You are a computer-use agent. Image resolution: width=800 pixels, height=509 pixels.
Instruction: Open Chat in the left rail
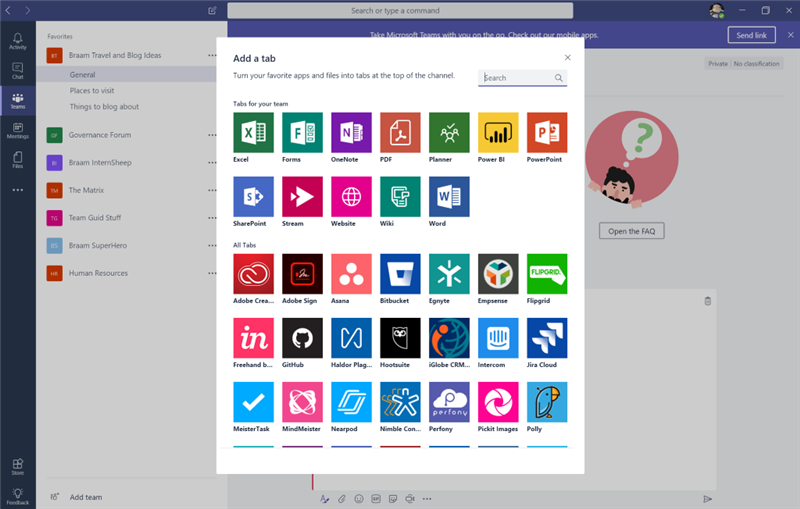point(18,71)
